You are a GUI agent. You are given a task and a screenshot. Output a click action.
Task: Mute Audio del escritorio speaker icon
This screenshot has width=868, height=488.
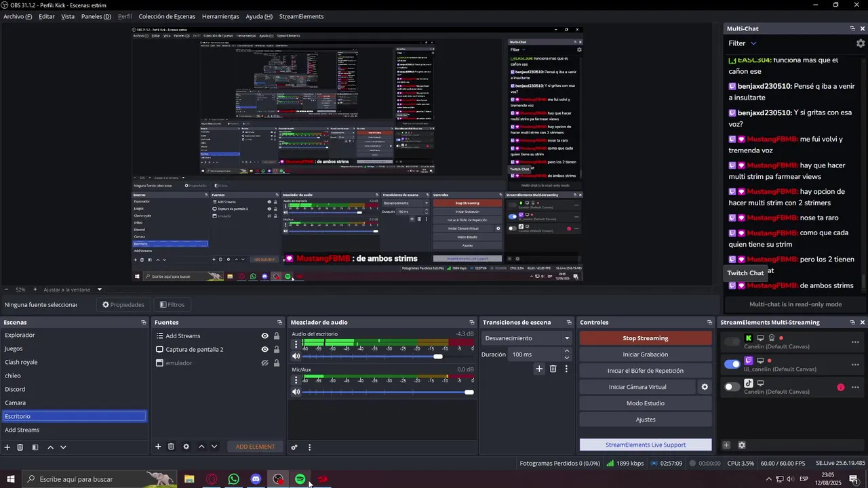pos(296,356)
